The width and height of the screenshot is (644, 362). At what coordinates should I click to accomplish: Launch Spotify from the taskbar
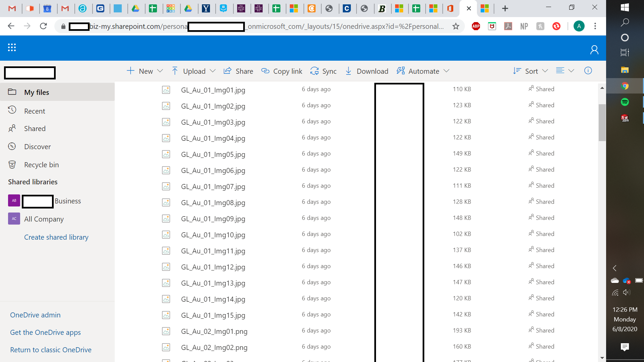(625, 102)
